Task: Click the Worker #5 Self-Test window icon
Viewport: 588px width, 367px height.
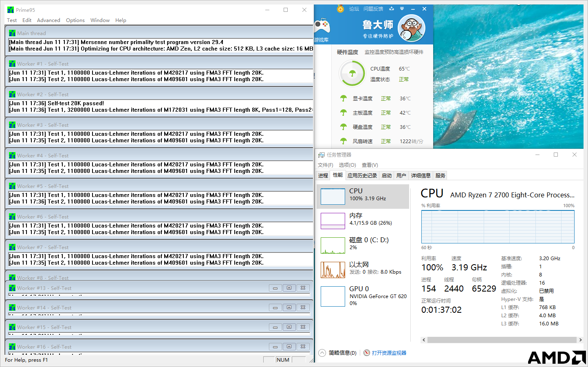Action: coord(12,186)
